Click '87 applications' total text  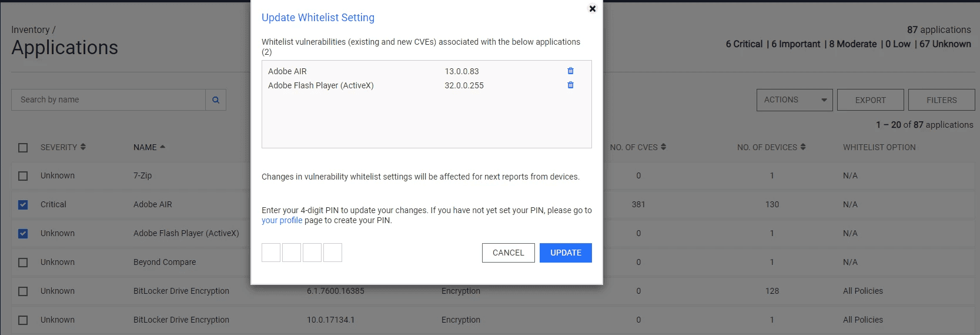939,30
